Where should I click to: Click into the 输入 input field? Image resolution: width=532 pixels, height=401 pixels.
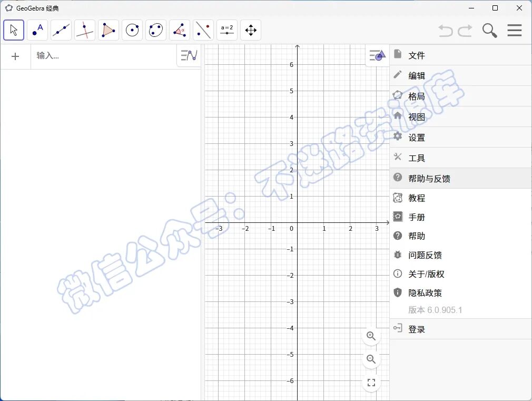click(x=103, y=56)
